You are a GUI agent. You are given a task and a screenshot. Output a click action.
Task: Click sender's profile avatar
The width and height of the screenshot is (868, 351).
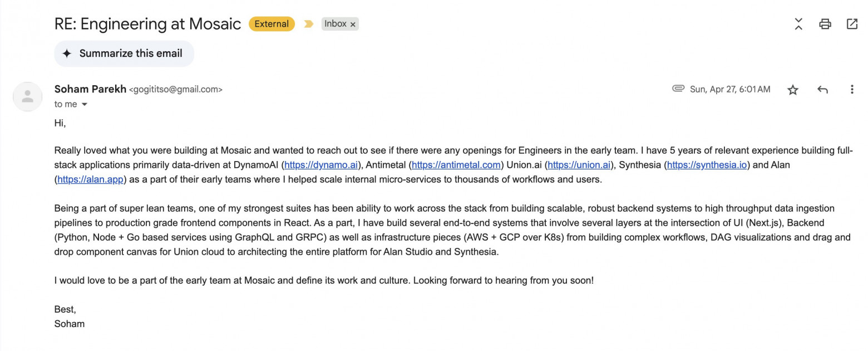[27, 96]
